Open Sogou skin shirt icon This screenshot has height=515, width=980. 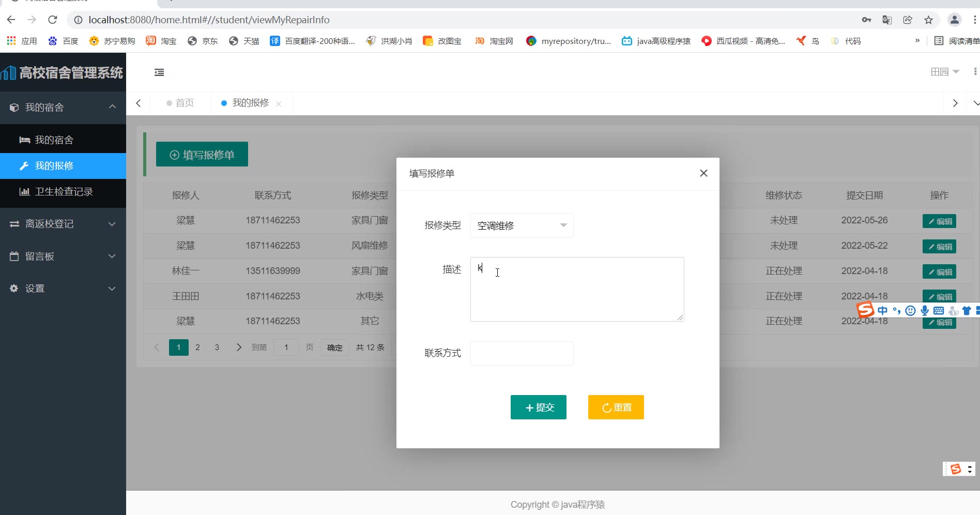[x=967, y=310]
